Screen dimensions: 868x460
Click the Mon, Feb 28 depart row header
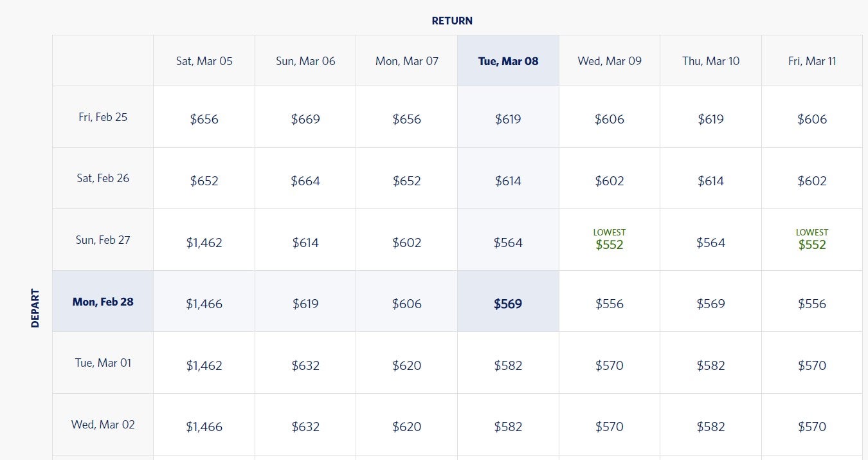103,301
